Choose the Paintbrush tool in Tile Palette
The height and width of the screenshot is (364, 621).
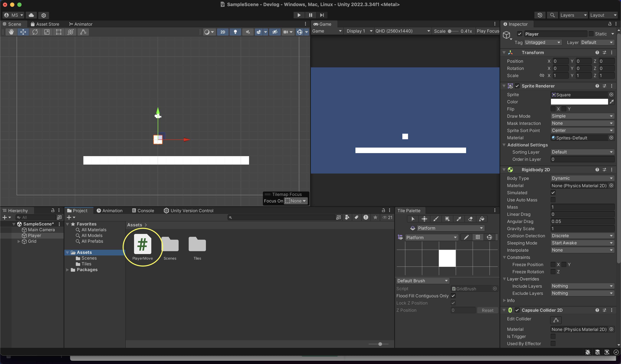coord(436,219)
